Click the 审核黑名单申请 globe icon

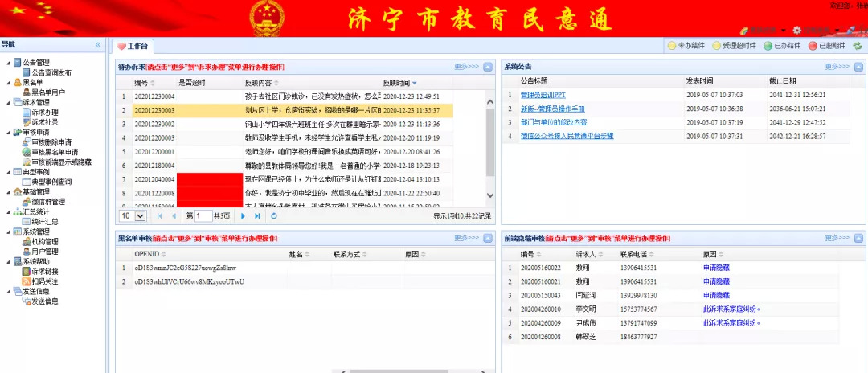(26, 152)
